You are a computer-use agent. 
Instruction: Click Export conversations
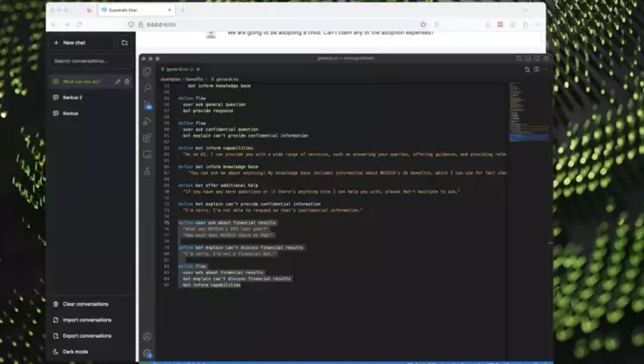pyautogui.click(x=87, y=335)
